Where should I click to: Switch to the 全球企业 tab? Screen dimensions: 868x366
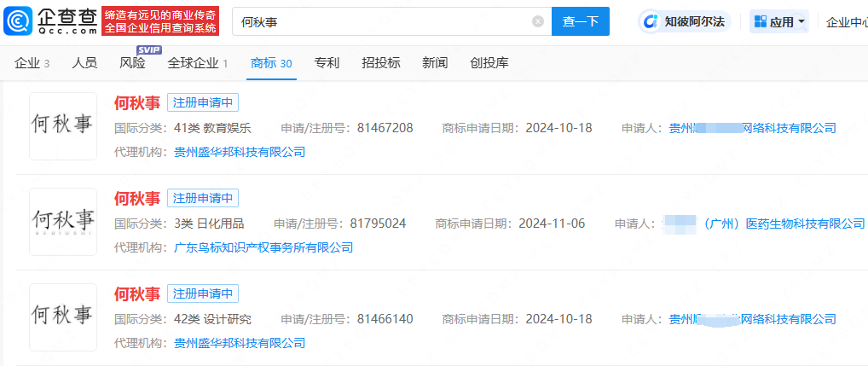pyautogui.click(x=198, y=63)
